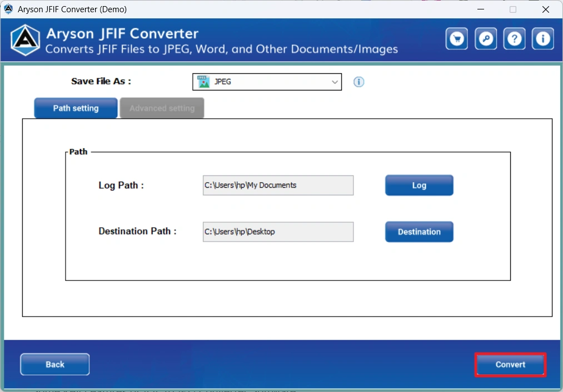
Task: Click the Destination button
Action: click(419, 232)
